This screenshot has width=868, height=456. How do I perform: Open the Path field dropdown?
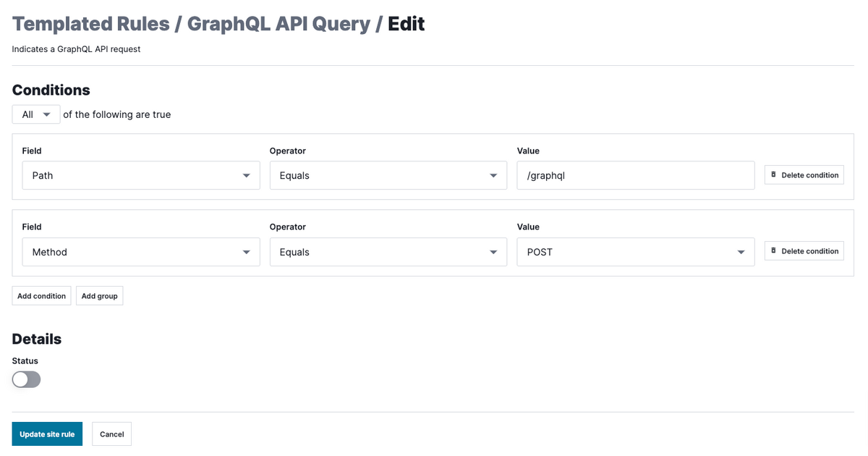141,175
